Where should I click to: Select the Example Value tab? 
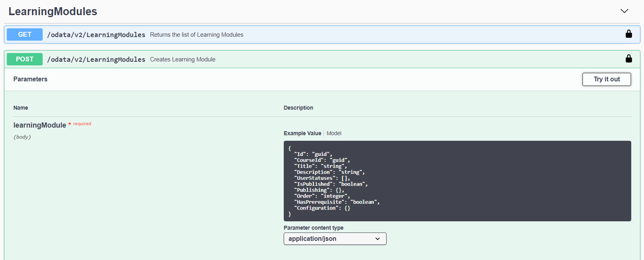pos(302,134)
